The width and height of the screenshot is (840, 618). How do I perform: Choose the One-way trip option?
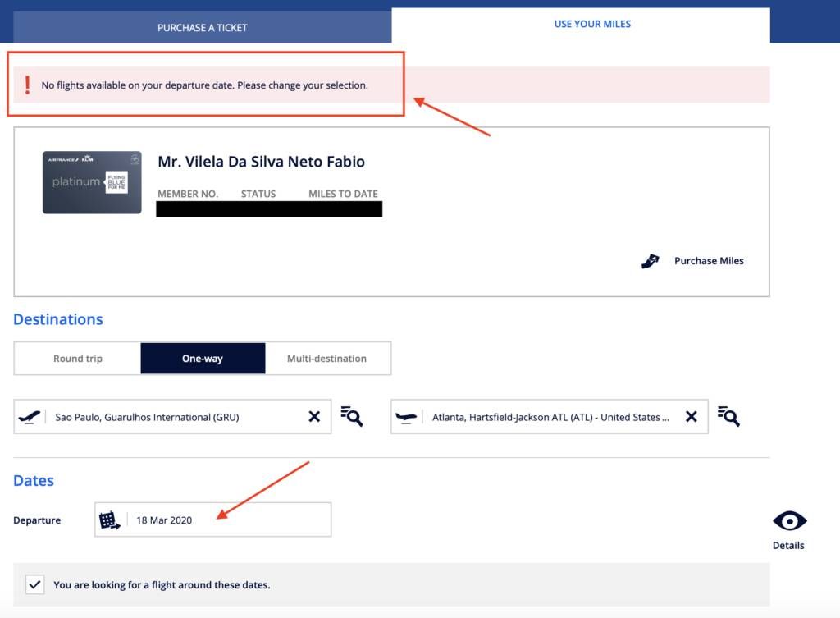click(x=203, y=359)
